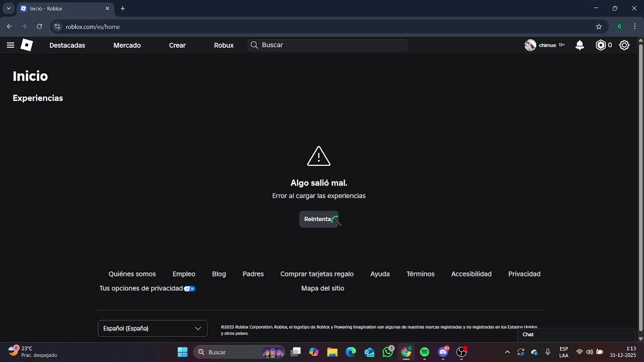Click the Roblox logo icon

coord(27,45)
